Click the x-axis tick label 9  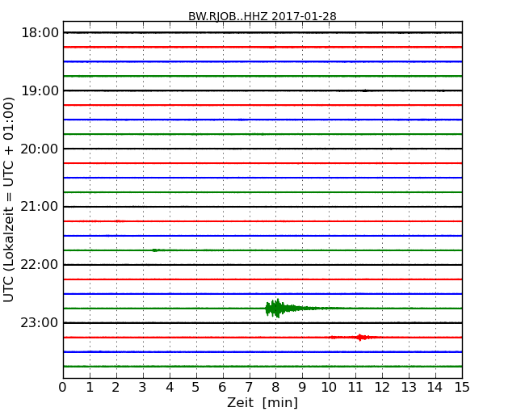click(302, 388)
